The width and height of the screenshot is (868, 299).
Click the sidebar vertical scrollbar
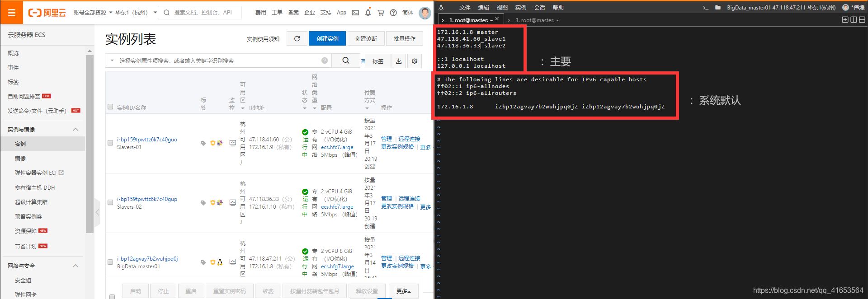(x=90, y=145)
